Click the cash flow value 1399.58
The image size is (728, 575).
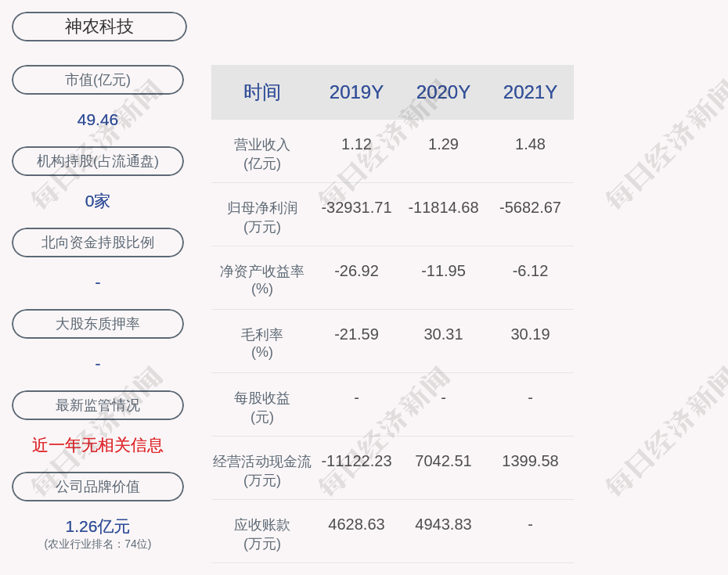(530, 461)
